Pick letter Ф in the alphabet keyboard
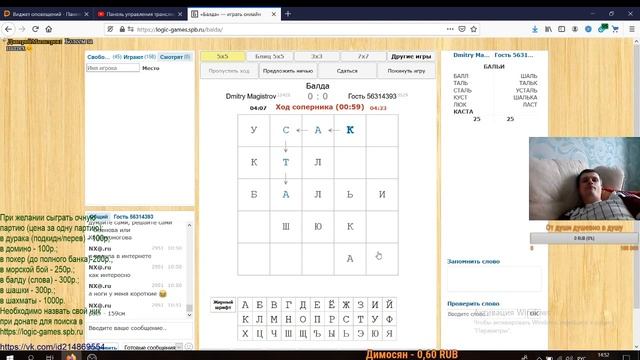This screenshot has width=640, height=360. pos(389,319)
